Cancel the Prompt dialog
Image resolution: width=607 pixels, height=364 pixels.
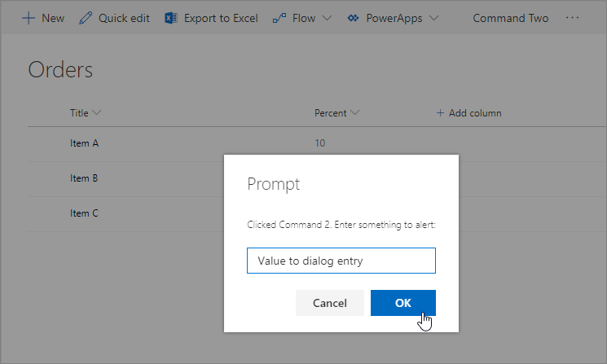(330, 303)
